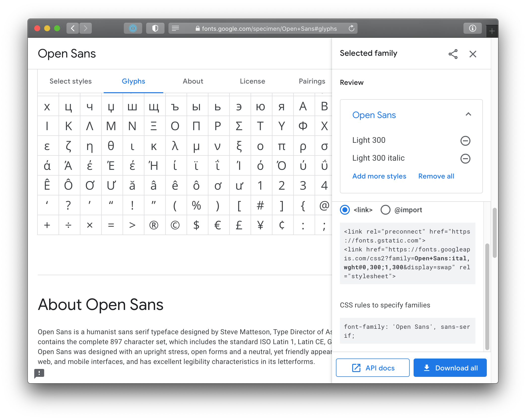The width and height of the screenshot is (526, 420).
Task: Open the Pairings tab
Action: click(312, 81)
